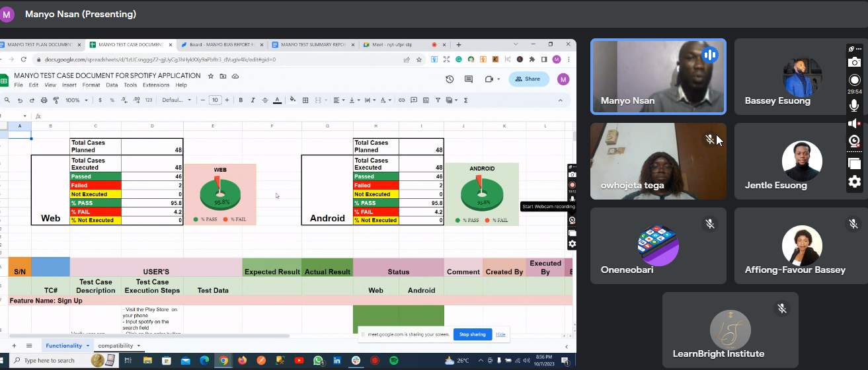Open horizontal align dropdown

[338, 100]
